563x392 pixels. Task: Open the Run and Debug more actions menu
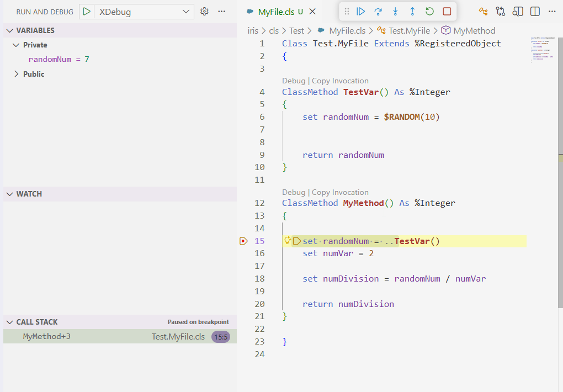coord(222,12)
